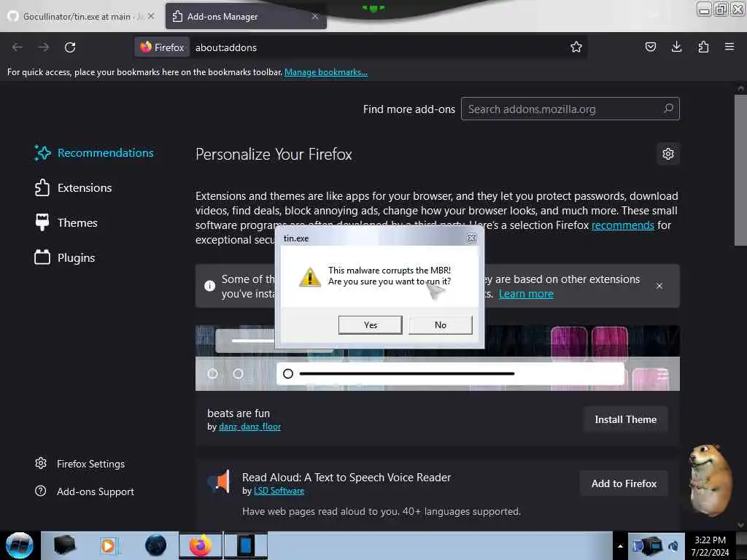The height and width of the screenshot is (560, 747).
Task: Click Yes in the tin.exe dialog
Action: coord(370,324)
